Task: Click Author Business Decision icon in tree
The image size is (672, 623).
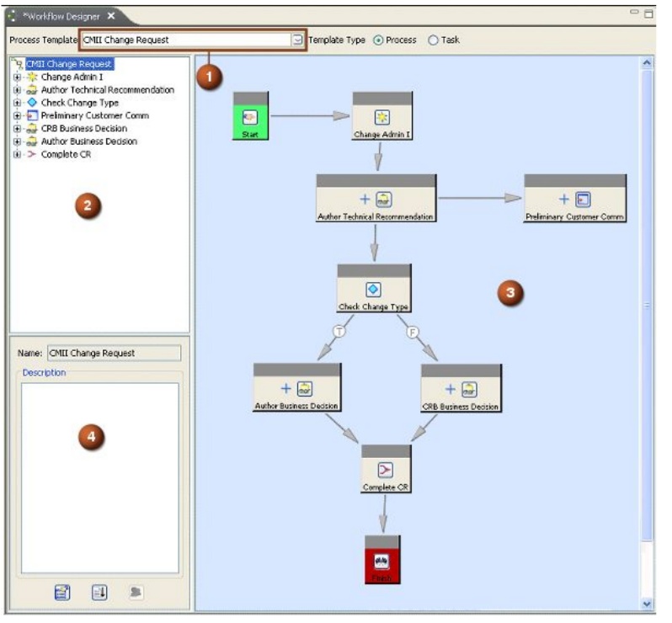Action: tap(32, 141)
